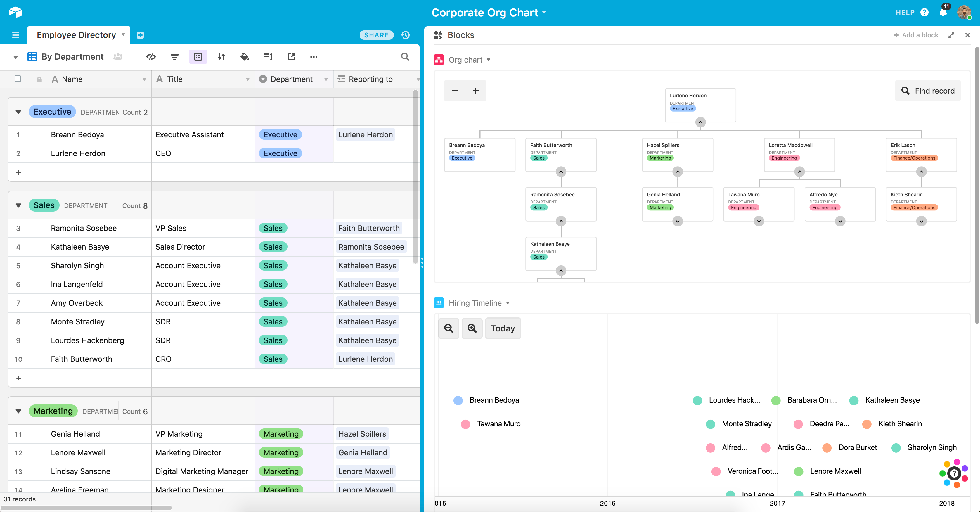
Task: Click the org chart settings/gear icon
Action: pos(489,59)
